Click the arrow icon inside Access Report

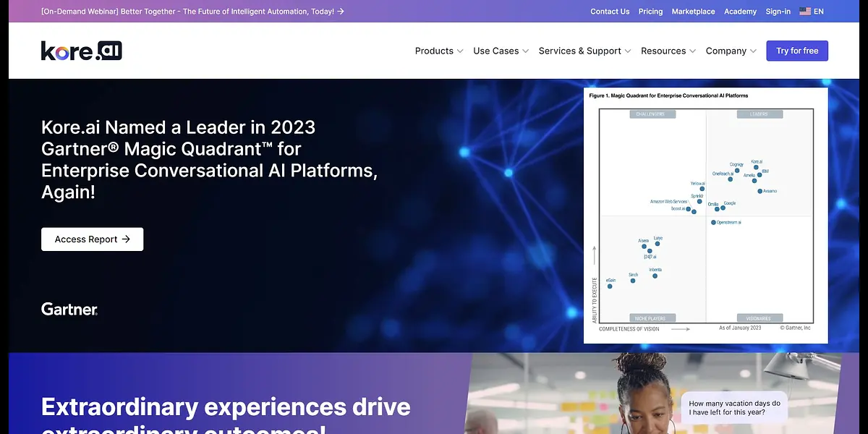(x=126, y=239)
